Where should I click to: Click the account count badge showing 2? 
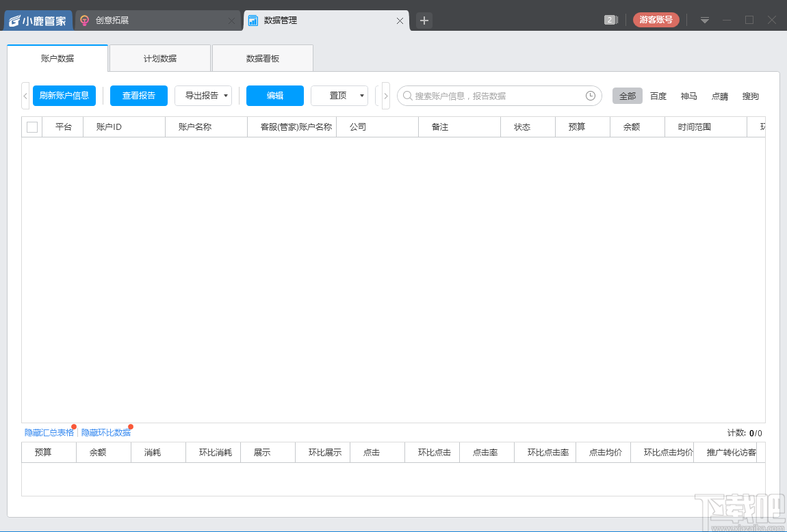click(609, 20)
